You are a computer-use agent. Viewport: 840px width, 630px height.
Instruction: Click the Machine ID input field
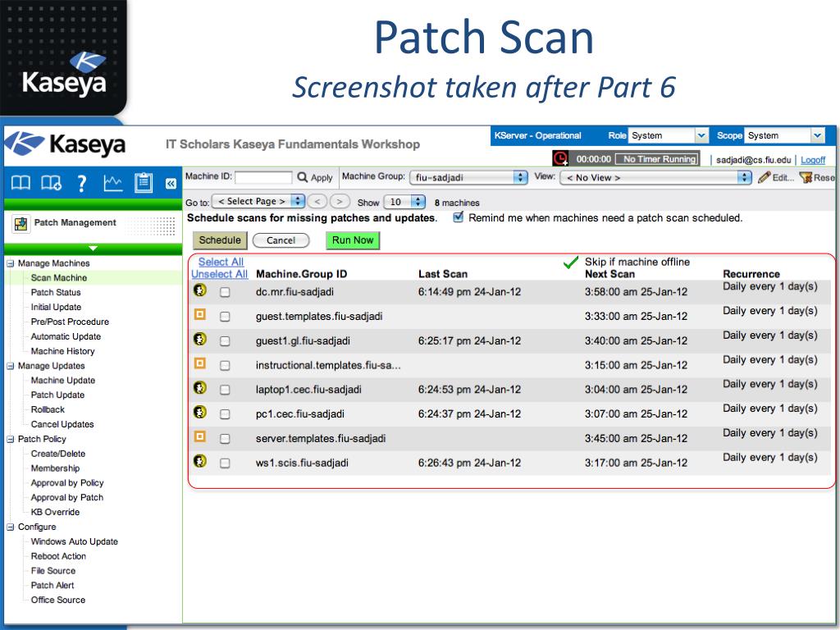(x=263, y=177)
